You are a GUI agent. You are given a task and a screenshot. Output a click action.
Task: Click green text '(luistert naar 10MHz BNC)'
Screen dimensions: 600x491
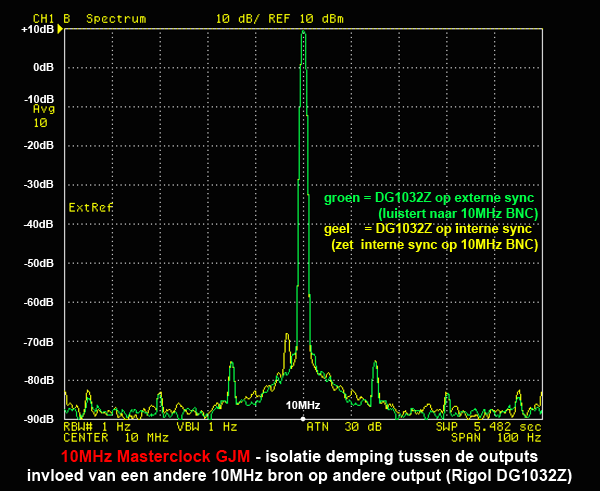[458, 213]
